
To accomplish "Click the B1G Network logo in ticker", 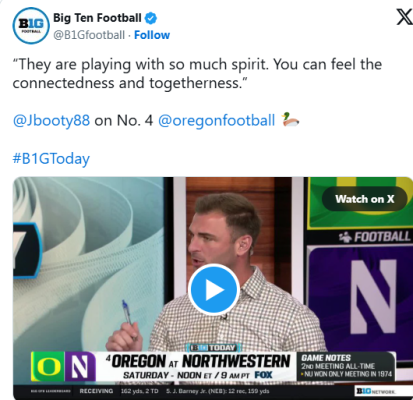I will click(375, 391).
